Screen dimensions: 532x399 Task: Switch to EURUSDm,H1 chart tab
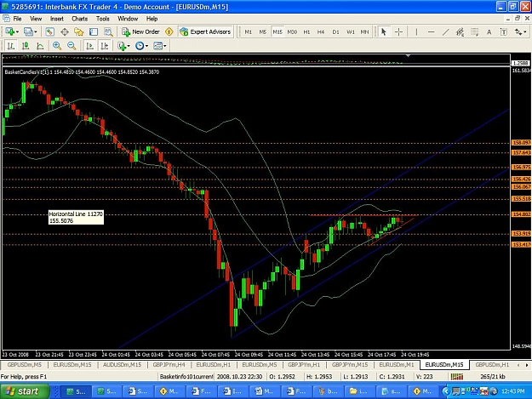point(214,365)
